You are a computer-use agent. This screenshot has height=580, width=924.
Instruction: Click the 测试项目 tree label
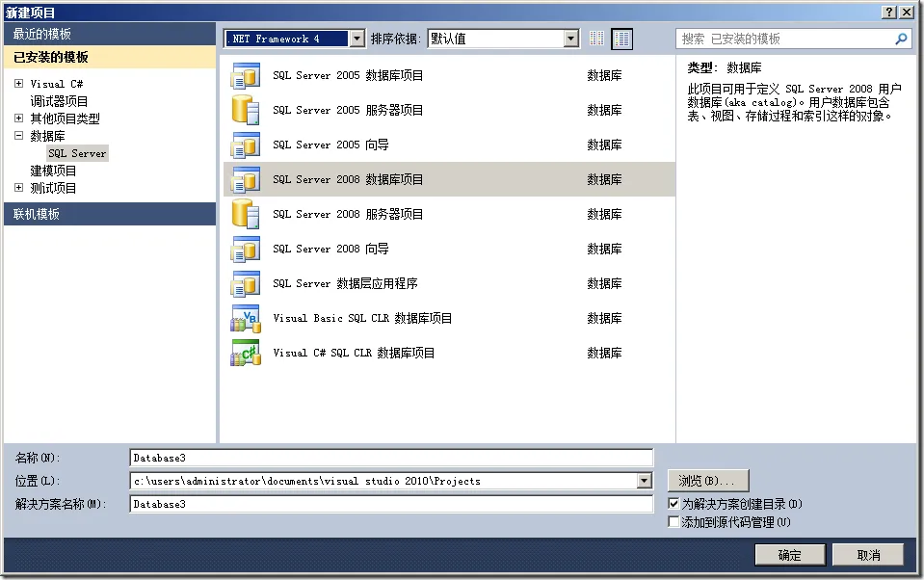click(x=53, y=188)
